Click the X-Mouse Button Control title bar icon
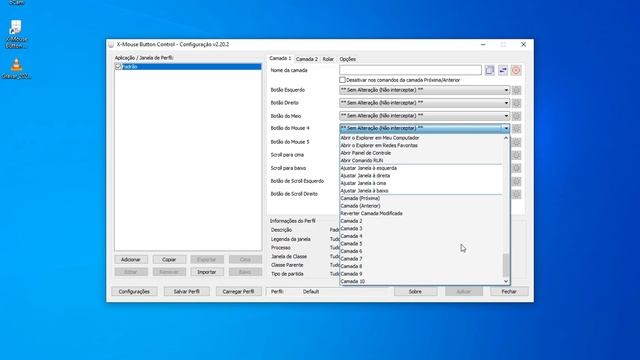This screenshot has height=360, width=640. click(x=111, y=44)
